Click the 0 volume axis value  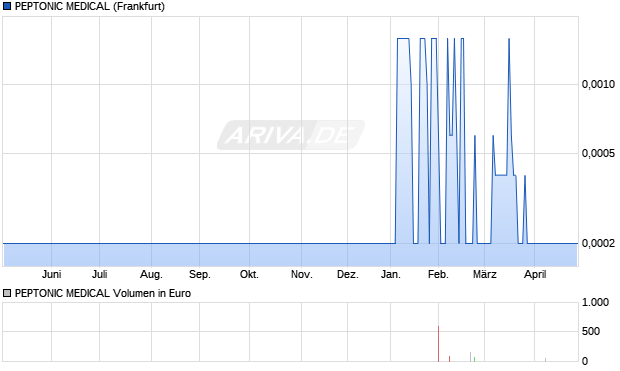(585, 361)
